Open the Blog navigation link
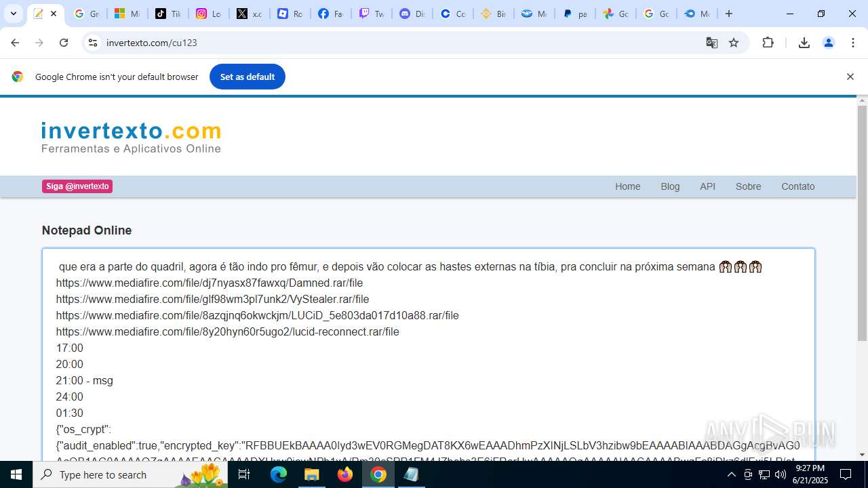 point(670,186)
